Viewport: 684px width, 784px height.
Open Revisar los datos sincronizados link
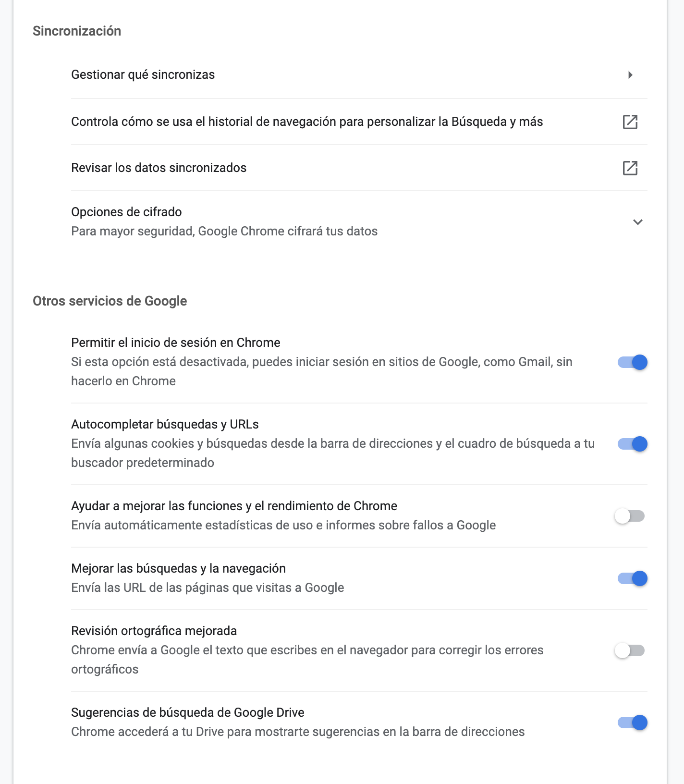click(x=359, y=168)
